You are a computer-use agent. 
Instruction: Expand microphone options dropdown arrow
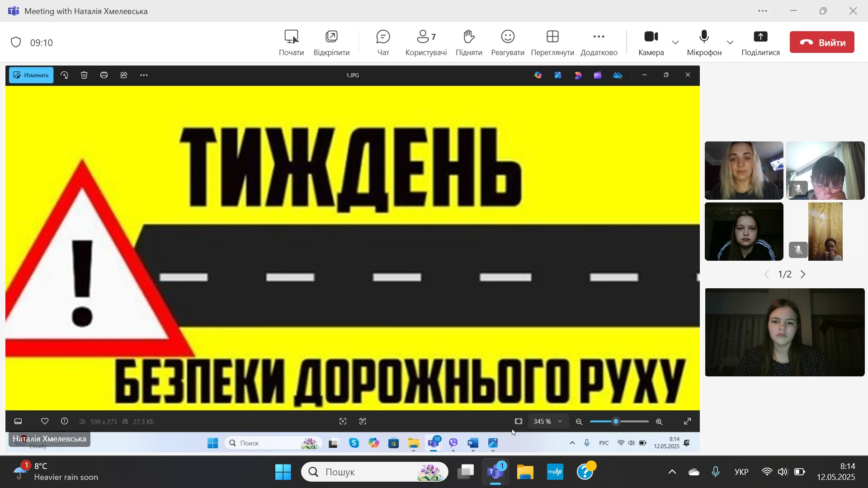point(730,42)
